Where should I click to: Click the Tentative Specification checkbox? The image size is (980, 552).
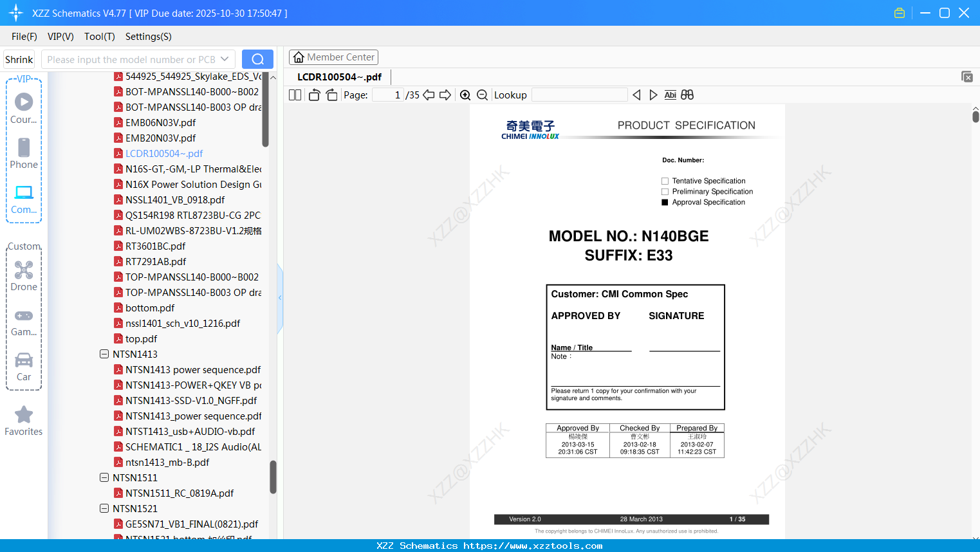(x=665, y=181)
